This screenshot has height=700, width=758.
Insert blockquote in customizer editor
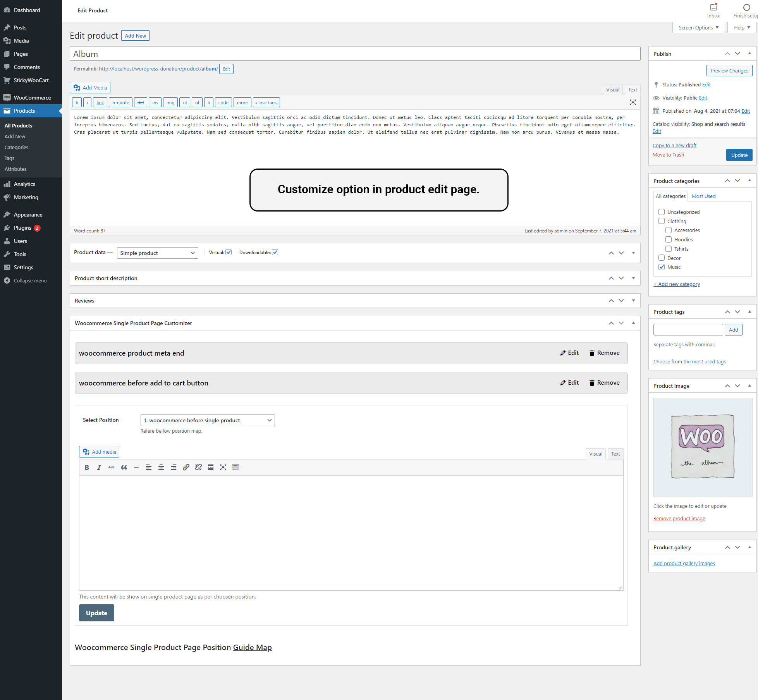pos(124,467)
